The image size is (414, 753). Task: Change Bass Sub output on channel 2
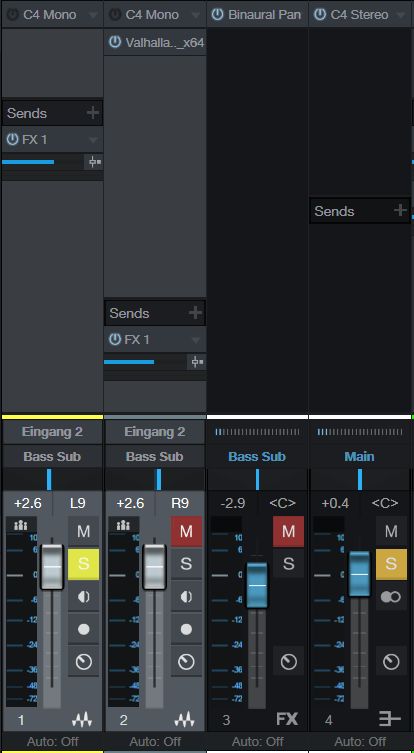(154, 456)
